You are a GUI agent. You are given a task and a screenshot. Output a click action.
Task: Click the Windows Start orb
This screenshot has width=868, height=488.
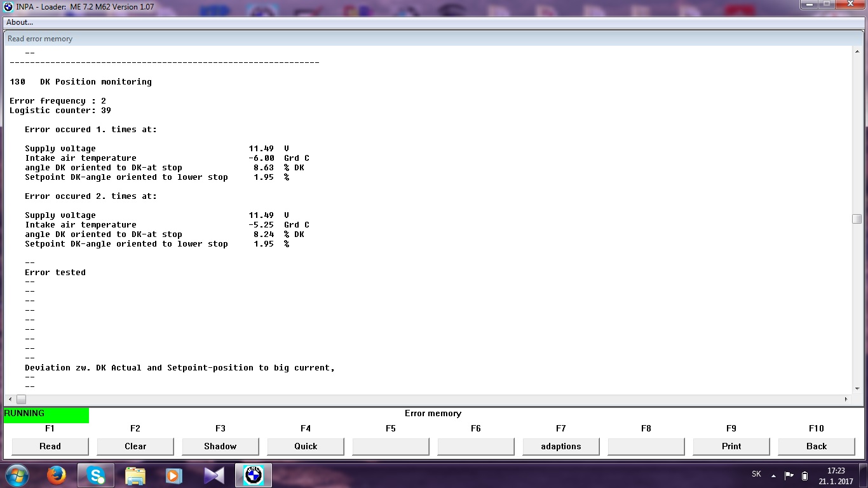point(17,475)
